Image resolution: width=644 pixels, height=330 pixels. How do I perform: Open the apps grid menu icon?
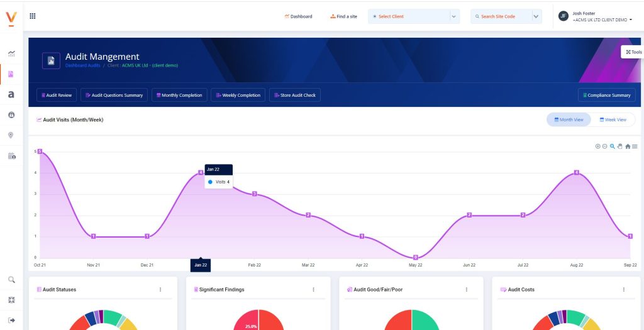coord(33,16)
